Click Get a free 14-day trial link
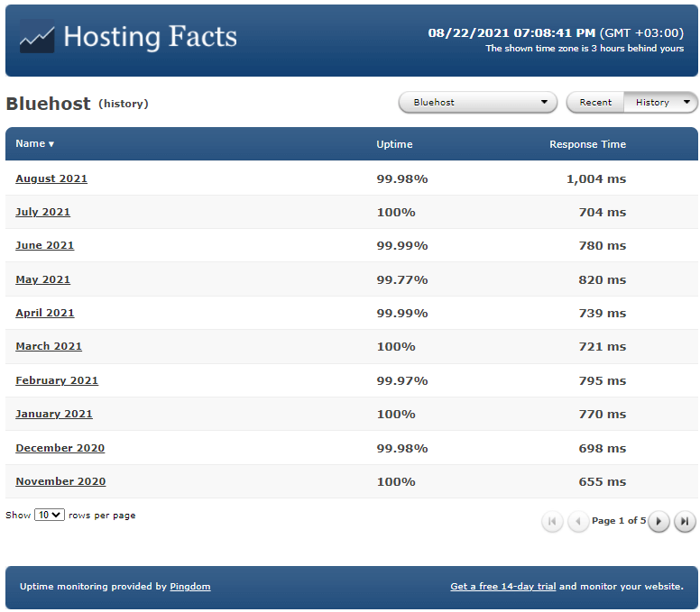 (x=503, y=587)
